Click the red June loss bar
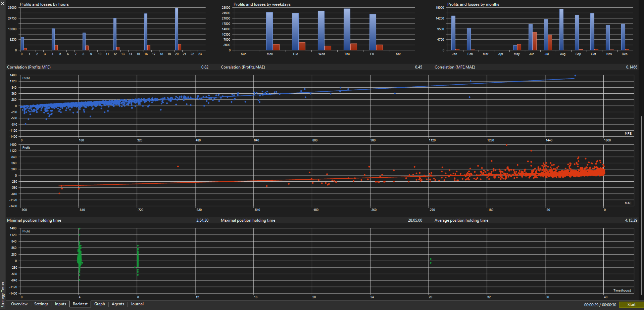The width and height of the screenshot is (644, 310). pyautogui.click(x=534, y=41)
